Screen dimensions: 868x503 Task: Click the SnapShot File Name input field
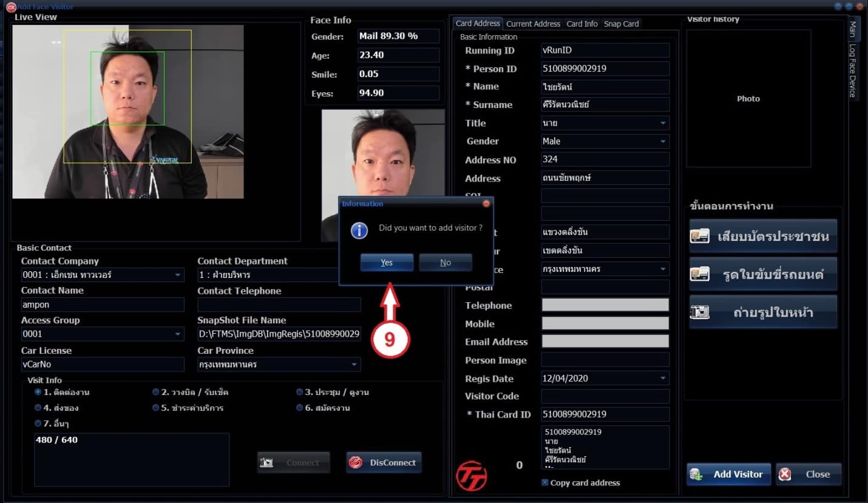[279, 333]
